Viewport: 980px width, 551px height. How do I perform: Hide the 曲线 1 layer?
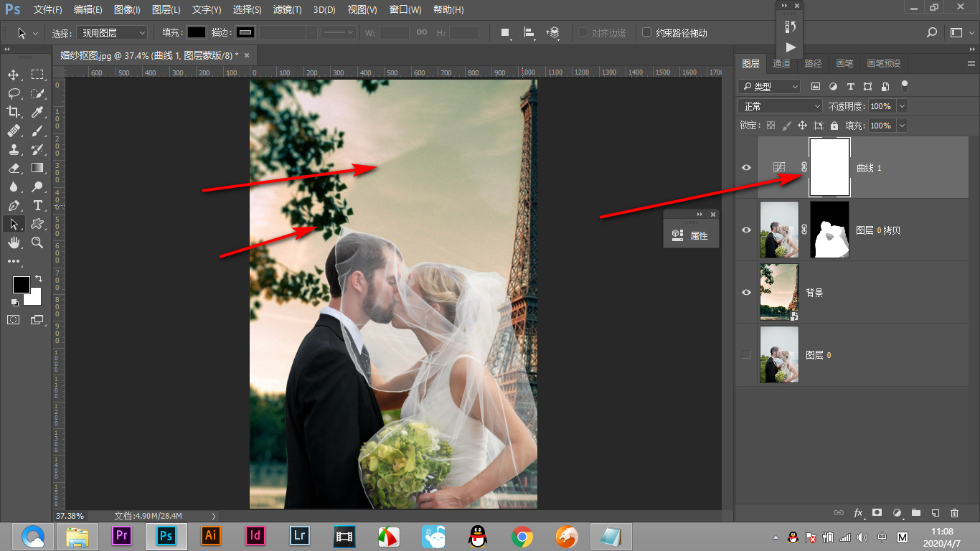tap(746, 167)
